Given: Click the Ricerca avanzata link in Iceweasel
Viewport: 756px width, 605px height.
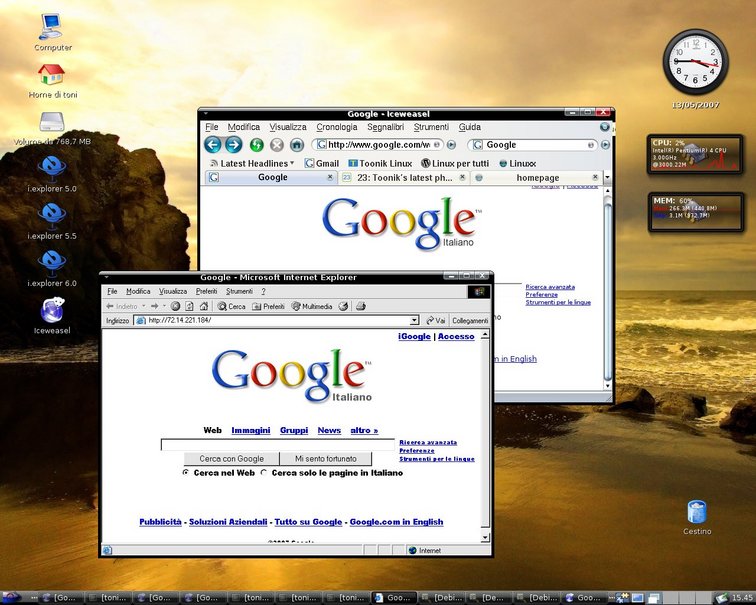Looking at the screenshot, I should [x=550, y=287].
